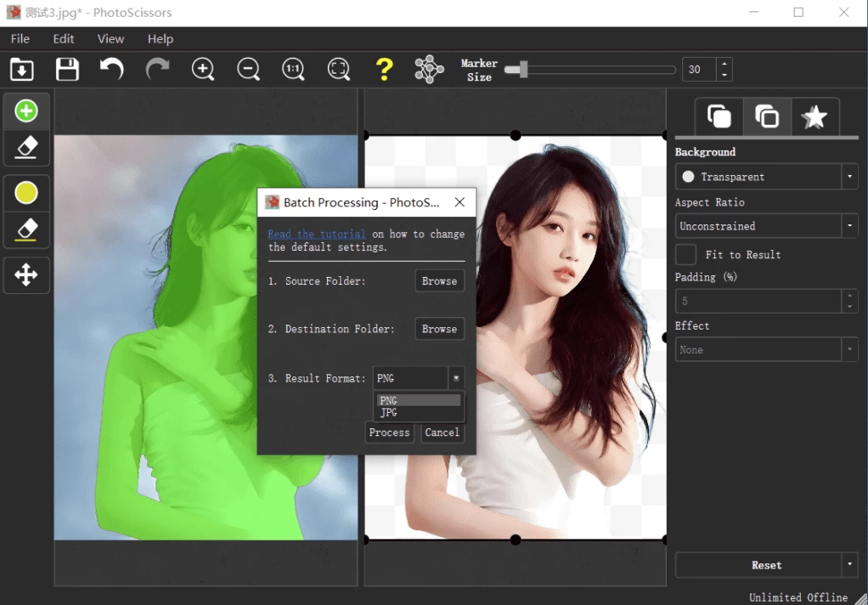Image resolution: width=868 pixels, height=605 pixels.
Task: Click the Marker Size slider handle
Action: 522,70
